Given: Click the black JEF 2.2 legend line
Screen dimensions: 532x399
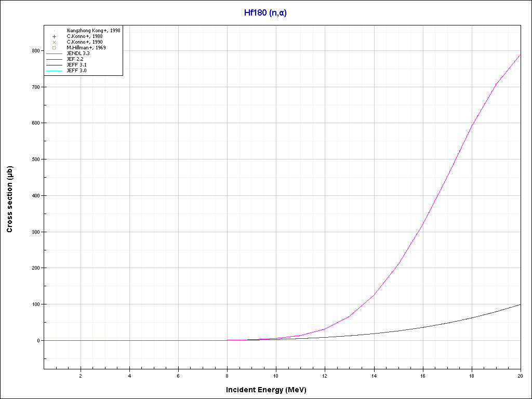Looking at the screenshot, I should tap(54, 59).
